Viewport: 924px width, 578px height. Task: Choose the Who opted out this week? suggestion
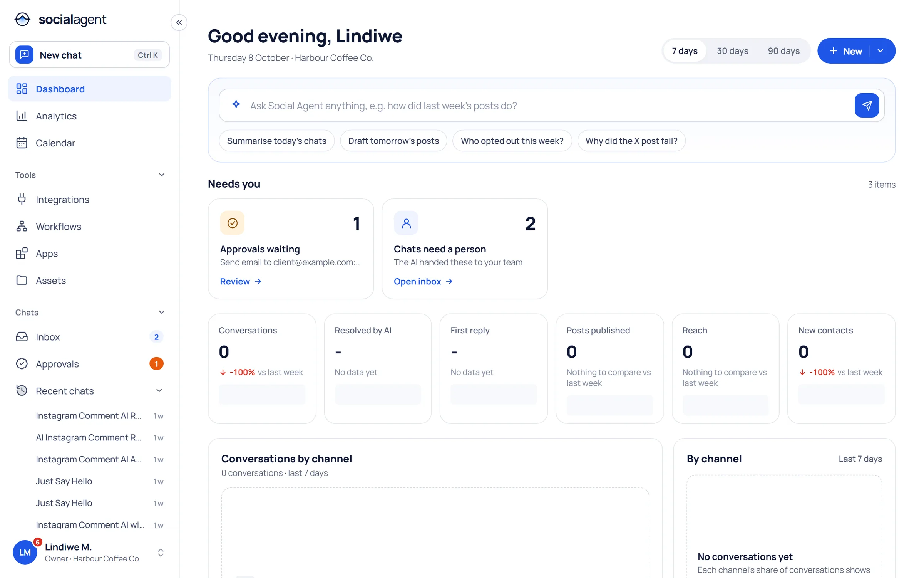[x=512, y=141]
